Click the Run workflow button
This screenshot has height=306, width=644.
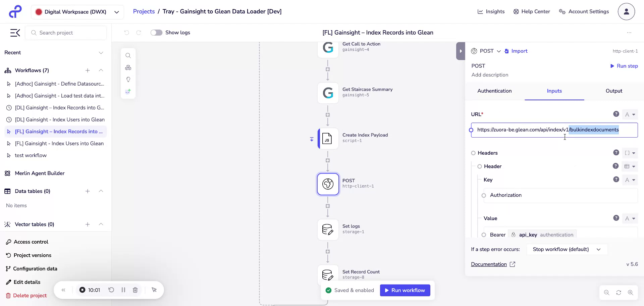[x=405, y=290]
